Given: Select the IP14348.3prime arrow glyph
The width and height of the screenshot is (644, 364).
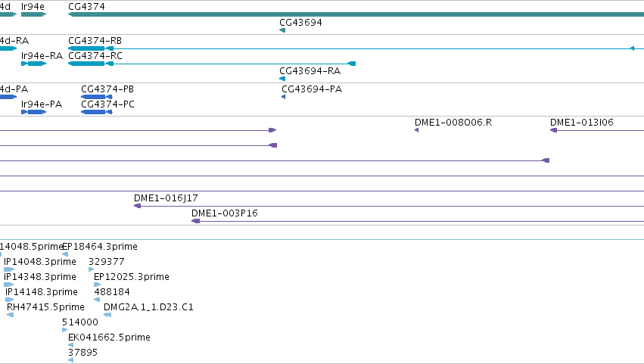Looking at the screenshot, I should [8, 285].
